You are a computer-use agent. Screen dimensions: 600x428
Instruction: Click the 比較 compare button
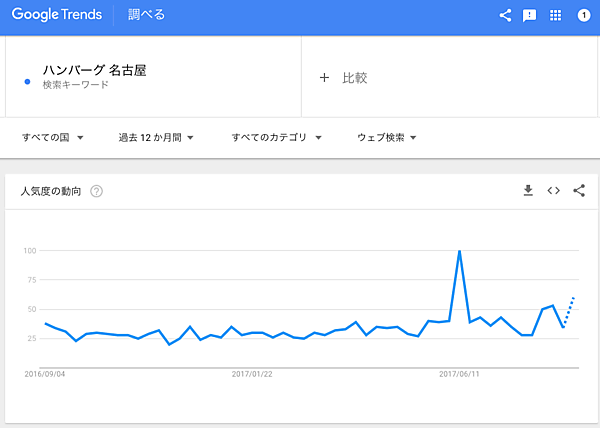(x=354, y=78)
